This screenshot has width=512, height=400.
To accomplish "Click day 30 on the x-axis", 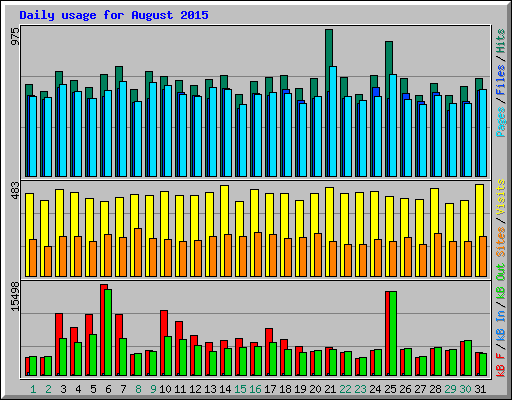I will pyautogui.click(x=465, y=389).
